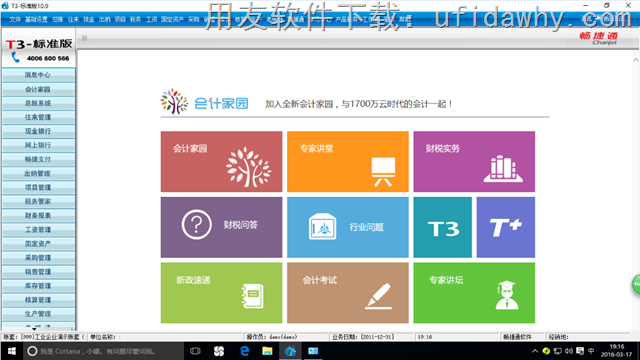
Task: Open the 出纳 menu
Action: tap(104, 19)
